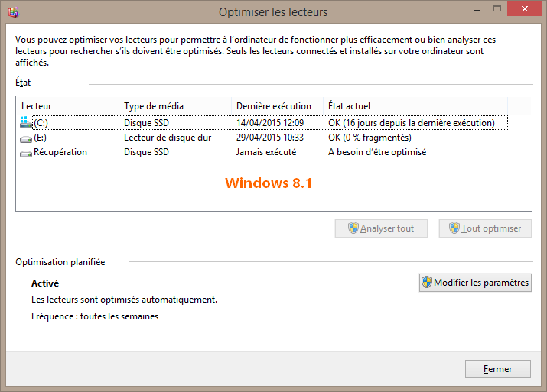547x392 pixels.
Task: Sort by the Lecteur column header
Action: click(x=67, y=106)
